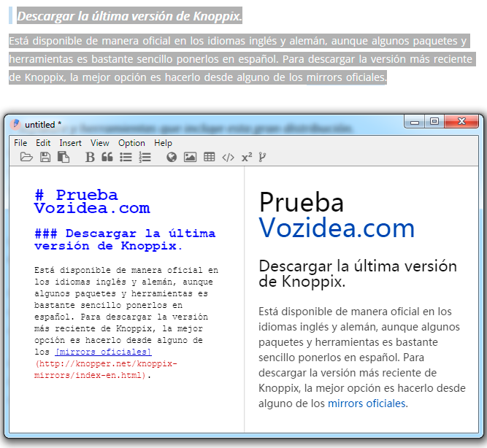The width and height of the screenshot is (487, 448).
Task: Click 'untitled *' window title
Action: click(43, 125)
